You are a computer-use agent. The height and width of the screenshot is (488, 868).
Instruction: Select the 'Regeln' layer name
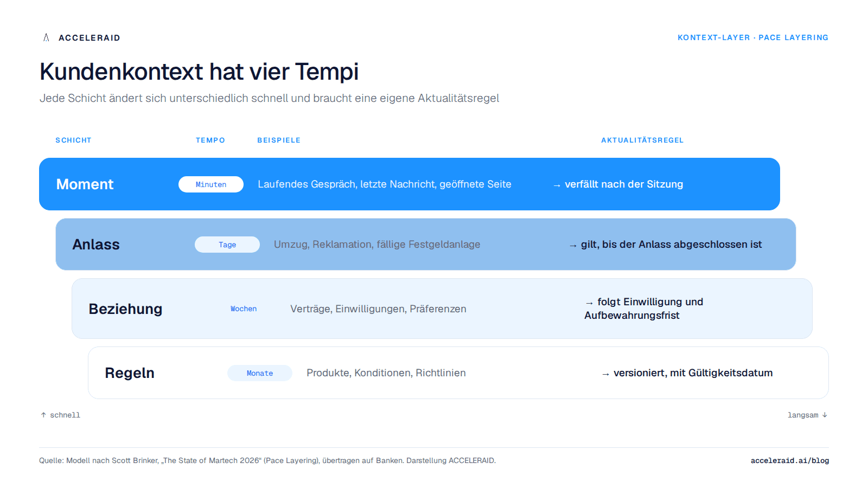(x=130, y=373)
